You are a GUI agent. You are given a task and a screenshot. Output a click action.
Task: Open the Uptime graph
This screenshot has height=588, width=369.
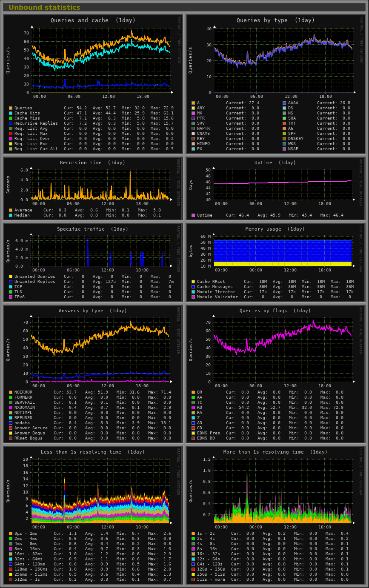276,188
